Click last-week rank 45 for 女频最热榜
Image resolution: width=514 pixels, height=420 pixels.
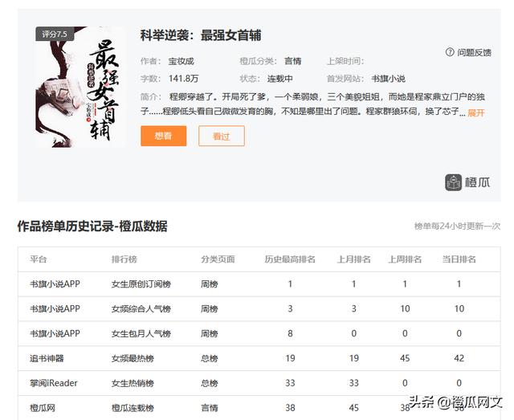405,358
